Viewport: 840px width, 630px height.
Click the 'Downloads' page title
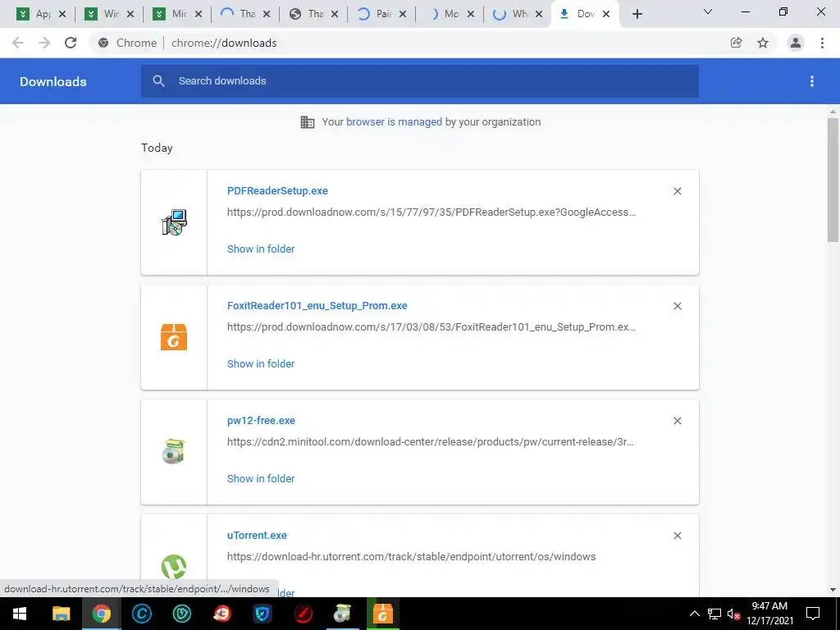53,81
